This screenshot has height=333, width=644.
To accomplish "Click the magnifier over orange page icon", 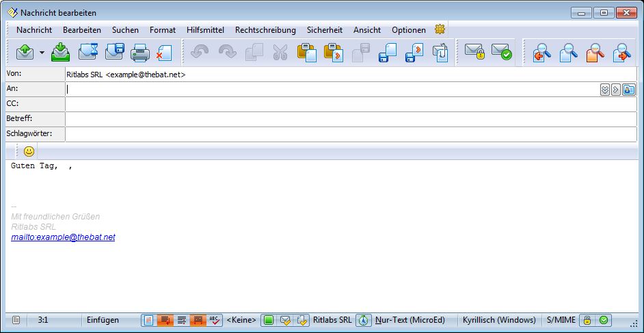I will [x=595, y=53].
